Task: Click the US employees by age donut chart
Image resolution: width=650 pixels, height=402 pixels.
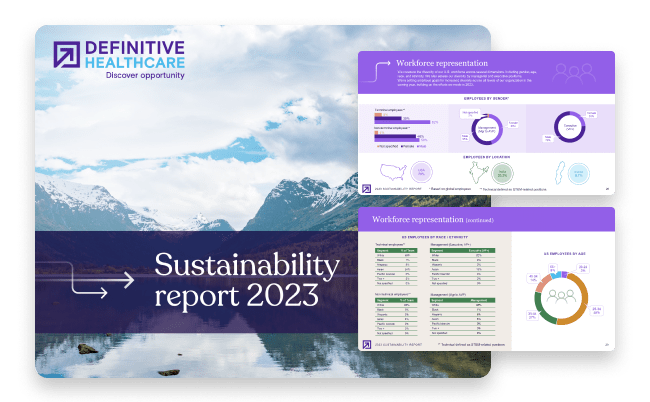Action: coord(561,298)
